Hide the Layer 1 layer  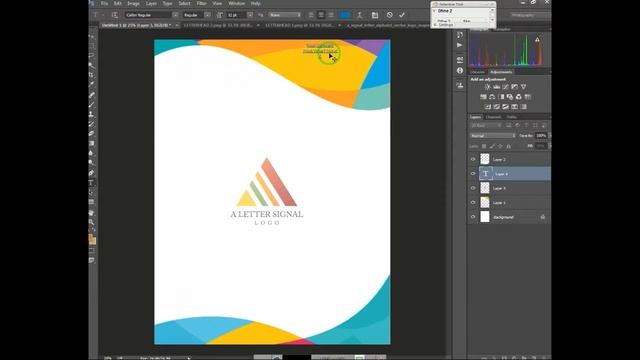(473, 202)
